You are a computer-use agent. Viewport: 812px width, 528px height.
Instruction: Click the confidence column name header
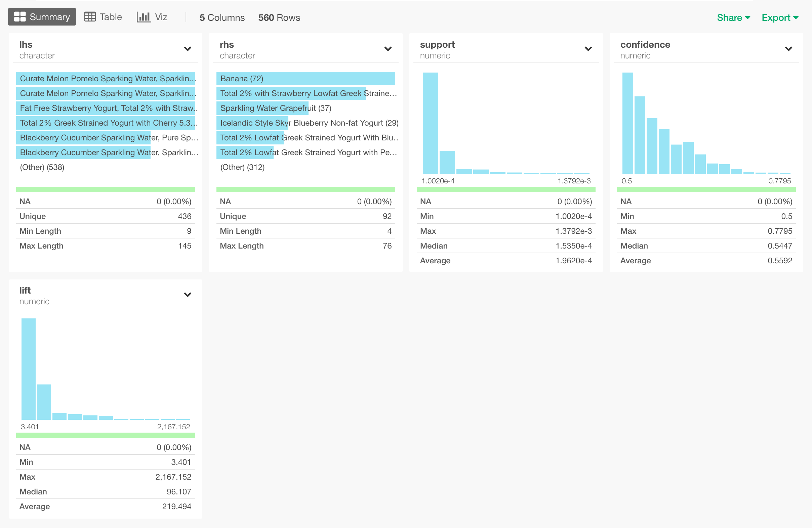(645, 45)
